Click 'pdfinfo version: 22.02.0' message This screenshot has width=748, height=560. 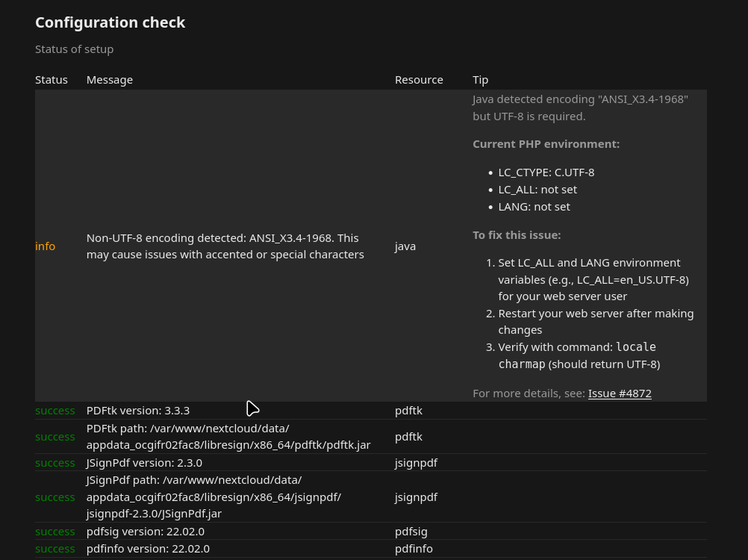coord(148,549)
